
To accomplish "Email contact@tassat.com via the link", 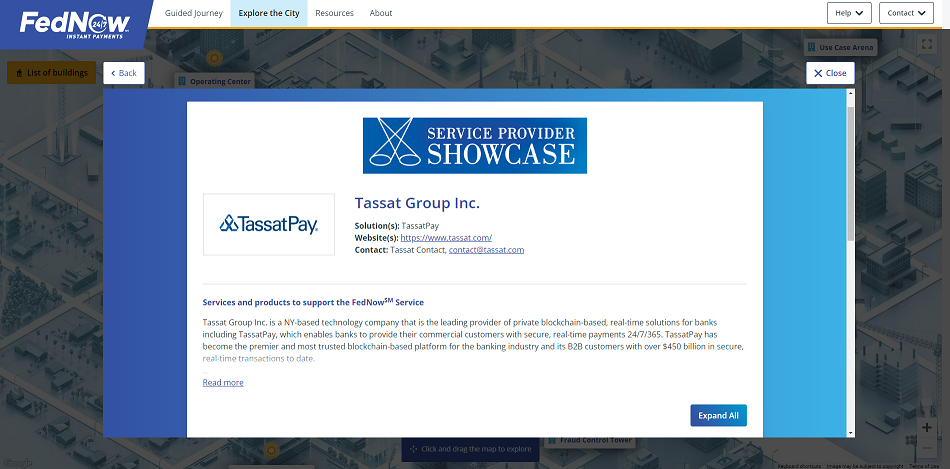I will pos(486,250).
